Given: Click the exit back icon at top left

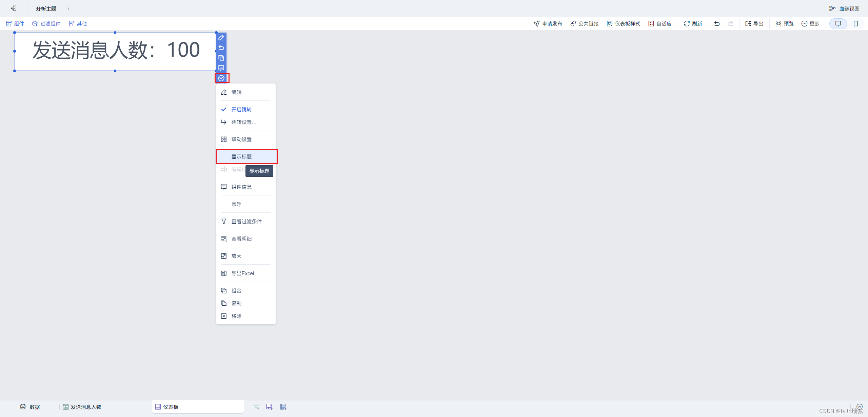Looking at the screenshot, I should point(14,8).
